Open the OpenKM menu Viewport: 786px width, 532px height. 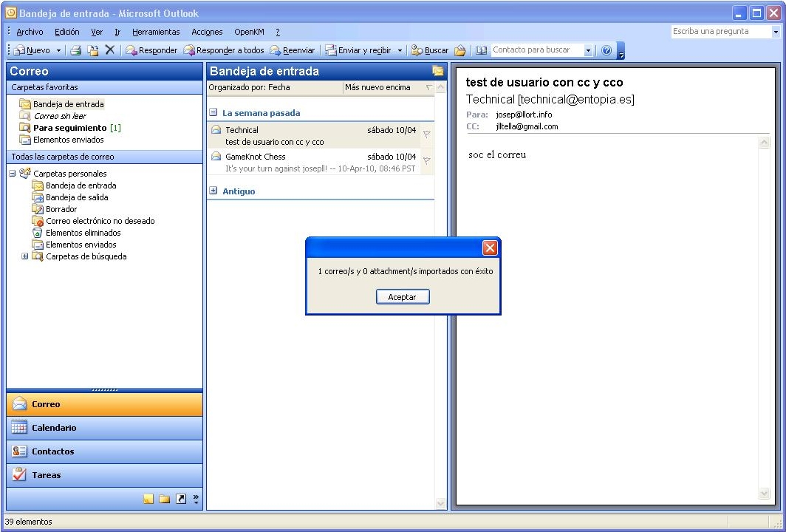point(249,32)
